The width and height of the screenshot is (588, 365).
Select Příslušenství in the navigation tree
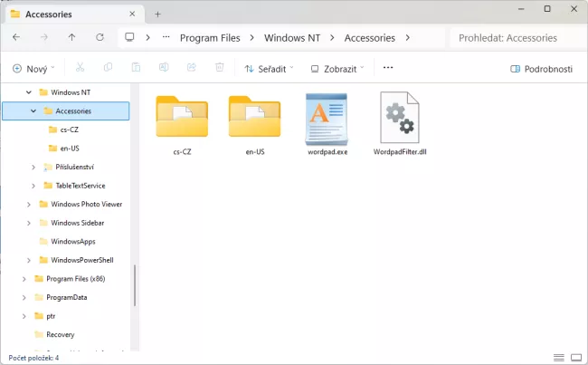click(74, 168)
